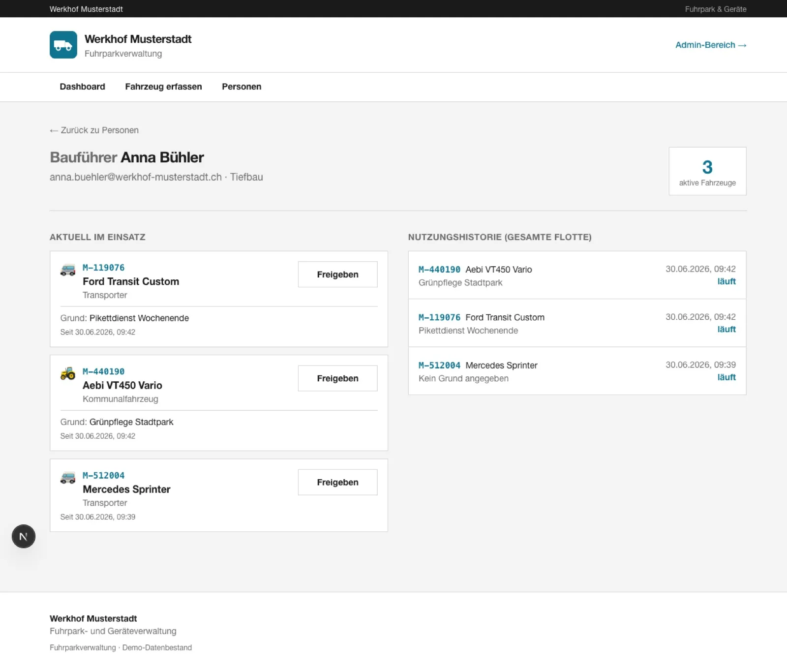Click Kein Grund angegeben in history
787x672 pixels.
(463, 378)
